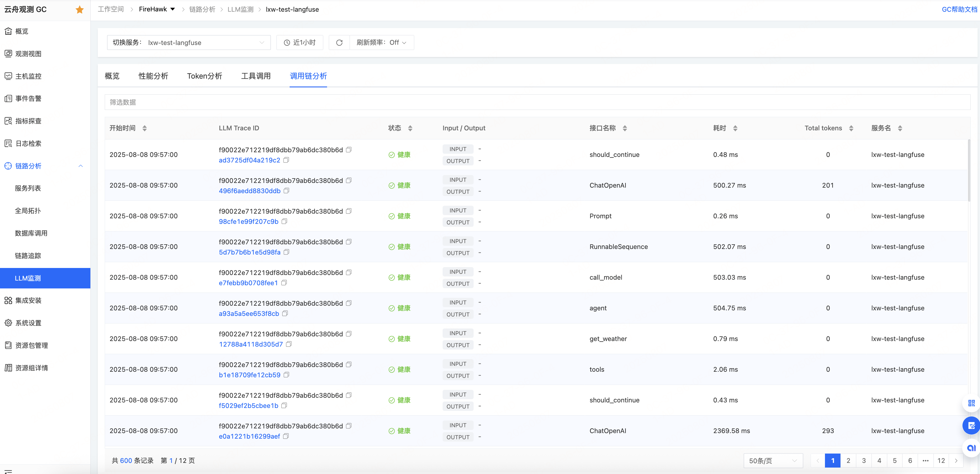Jump ahead with the pagination ellipsis
This screenshot has height=474, width=980.
tap(925, 461)
